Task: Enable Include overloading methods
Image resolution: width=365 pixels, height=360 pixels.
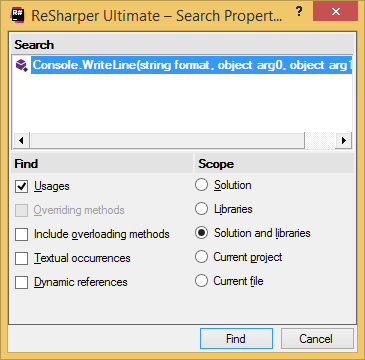Action: click(21, 234)
